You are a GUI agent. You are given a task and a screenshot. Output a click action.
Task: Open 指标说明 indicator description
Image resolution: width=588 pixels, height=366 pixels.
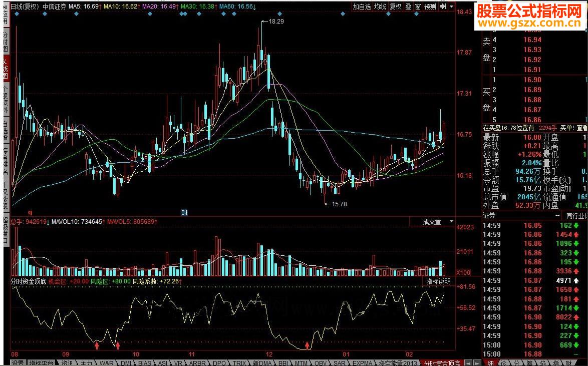click(x=438, y=281)
